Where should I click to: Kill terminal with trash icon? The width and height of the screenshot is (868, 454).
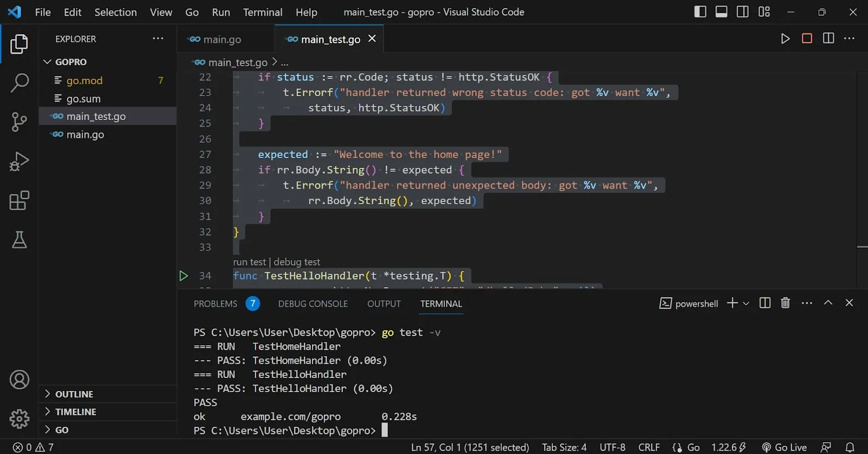point(785,303)
